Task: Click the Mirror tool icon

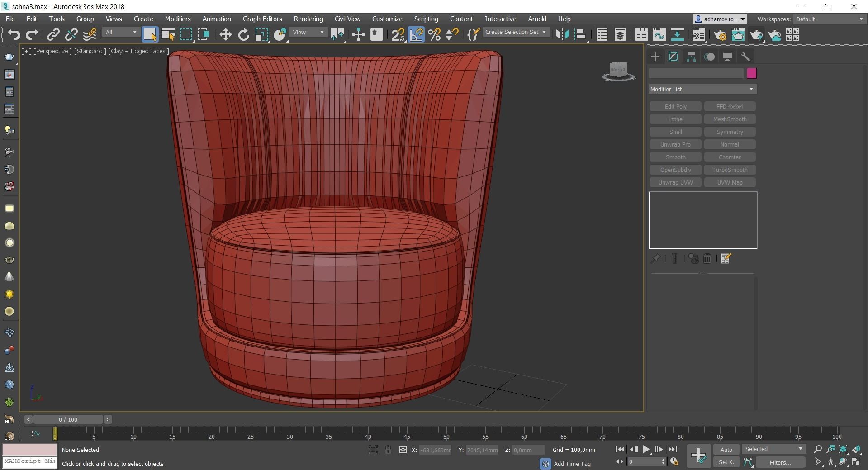Action: (562, 35)
